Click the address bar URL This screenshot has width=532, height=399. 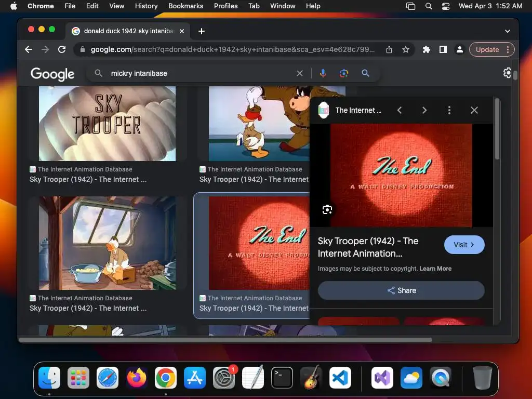point(232,49)
